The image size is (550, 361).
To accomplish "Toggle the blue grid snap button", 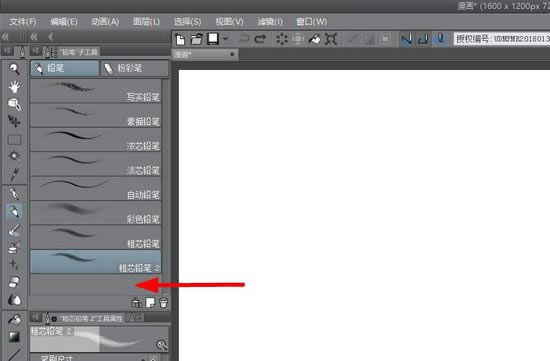I will [x=440, y=39].
